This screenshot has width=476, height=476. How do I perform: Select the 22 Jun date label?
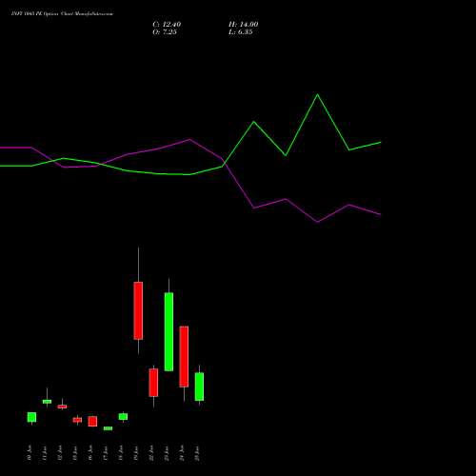[151, 453]
